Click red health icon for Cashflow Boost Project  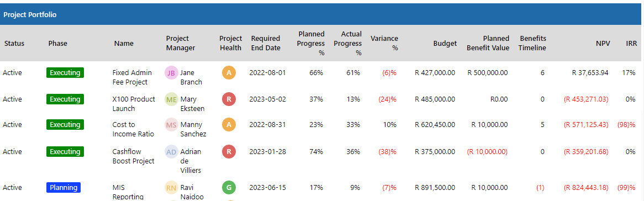tap(229, 152)
